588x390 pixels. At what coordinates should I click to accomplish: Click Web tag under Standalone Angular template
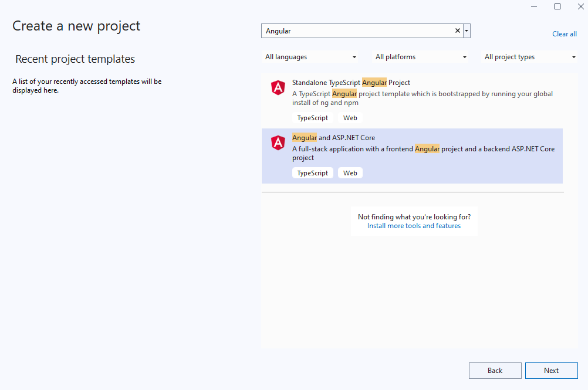coord(350,118)
